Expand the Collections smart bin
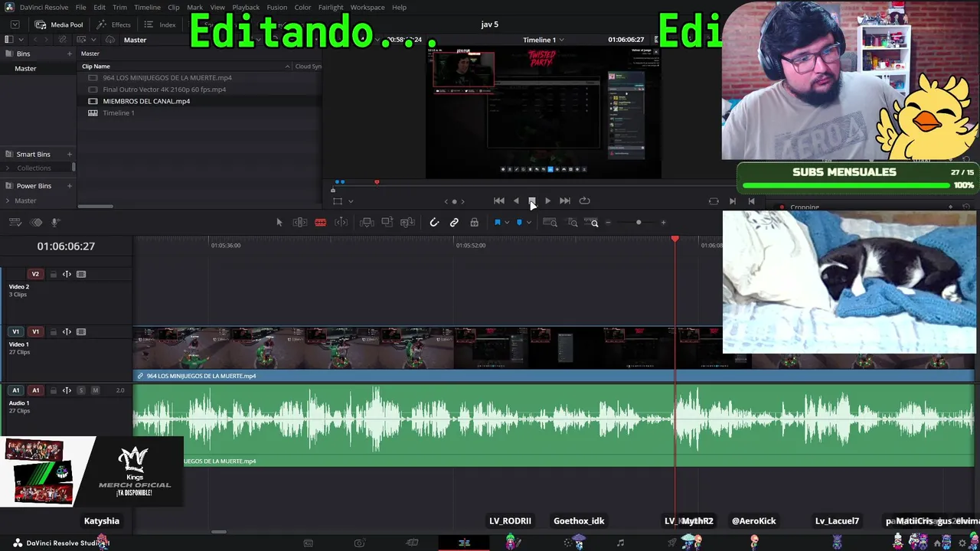 (x=8, y=168)
